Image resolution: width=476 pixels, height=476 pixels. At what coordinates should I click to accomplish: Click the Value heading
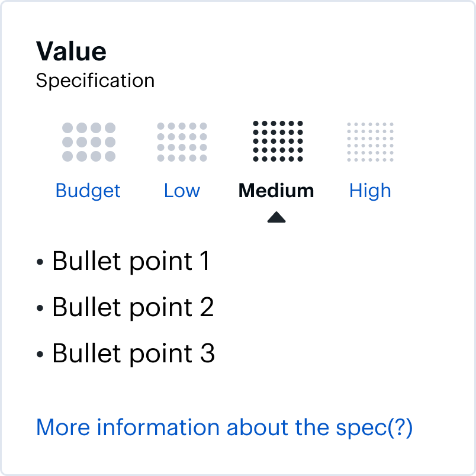click(71, 52)
